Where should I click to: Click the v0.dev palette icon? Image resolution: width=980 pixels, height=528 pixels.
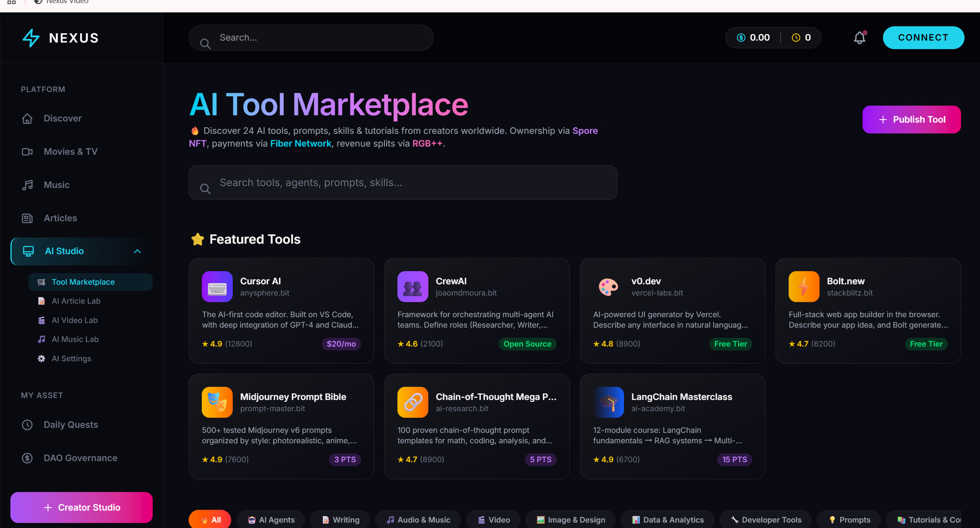tap(608, 286)
